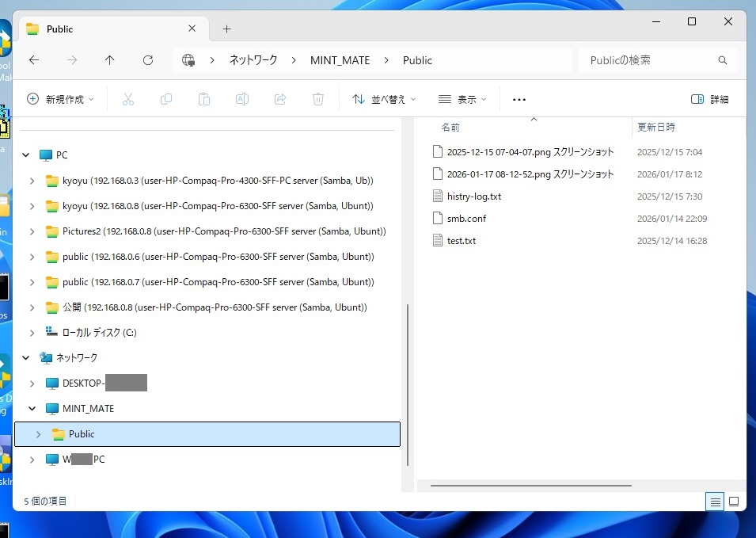Viewport: 756px width, 538px height.
Task: Add a new tab
Action: pyautogui.click(x=226, y=29)
